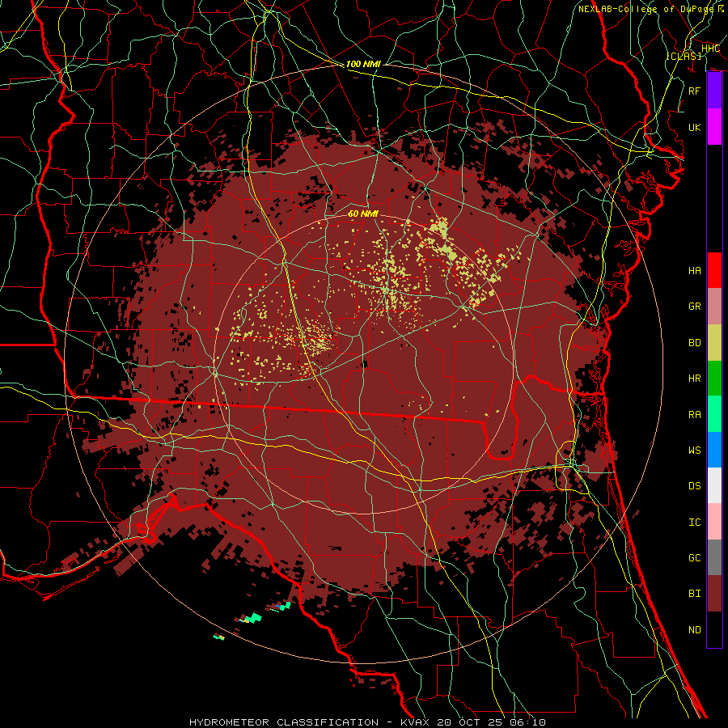The image size is (728, 728).
Task: Click the DS white legend swatch
Action: pos(714,485)
